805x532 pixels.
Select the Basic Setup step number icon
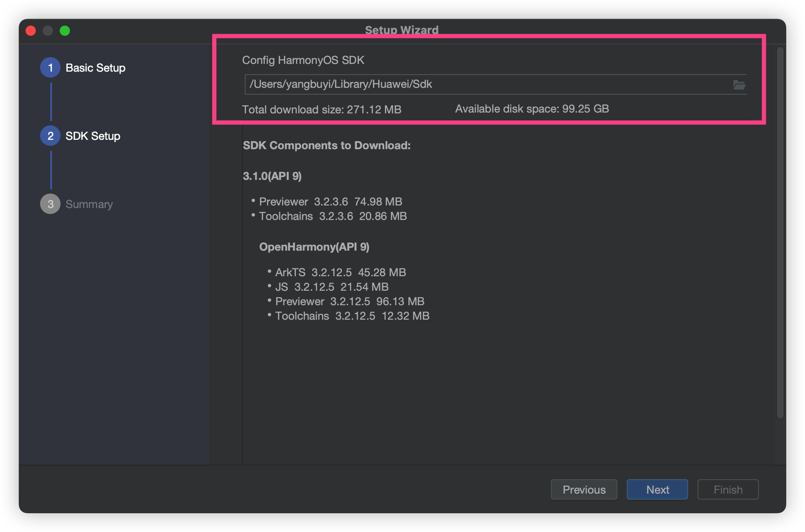[x=50, y=68]
